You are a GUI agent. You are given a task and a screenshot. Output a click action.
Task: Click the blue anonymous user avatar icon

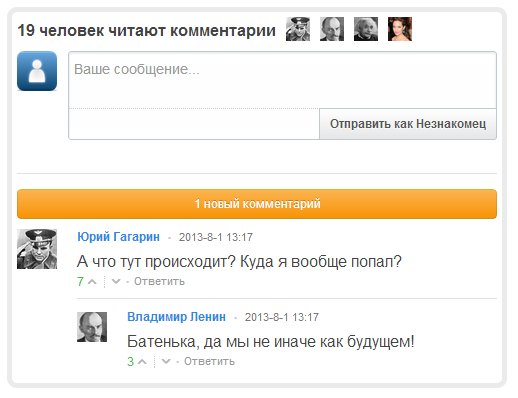click(37, 71)
